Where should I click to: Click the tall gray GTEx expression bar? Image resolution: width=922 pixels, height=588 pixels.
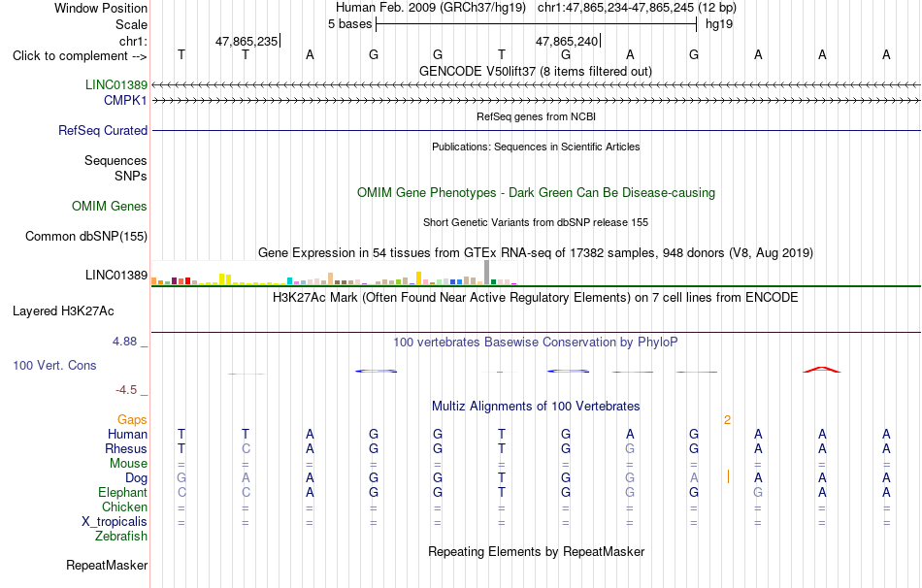click(486, 273)
